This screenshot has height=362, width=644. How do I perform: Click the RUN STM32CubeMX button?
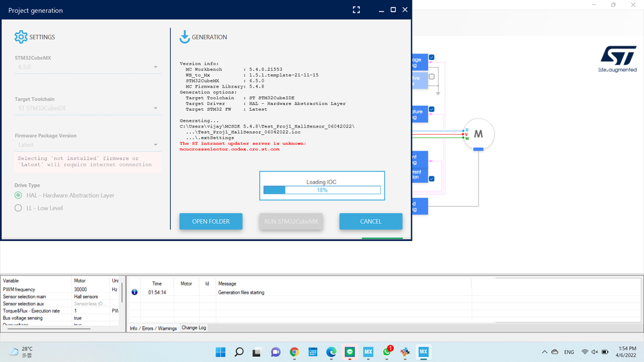click(x=291, y=221)
